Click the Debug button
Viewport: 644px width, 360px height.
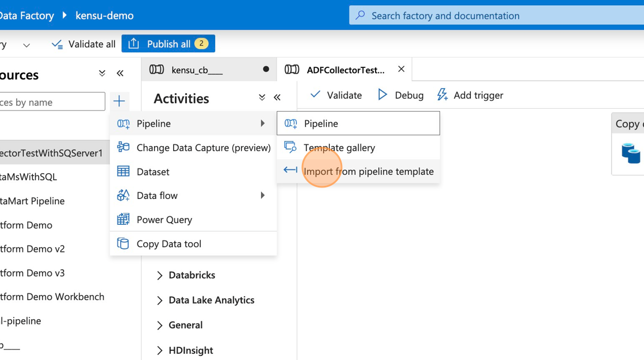pos(400,95)
